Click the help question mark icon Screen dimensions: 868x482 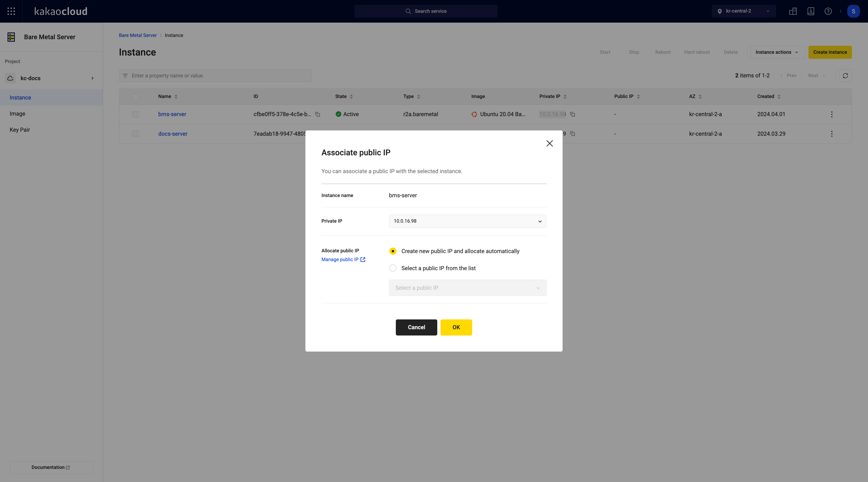coord(828,11)
